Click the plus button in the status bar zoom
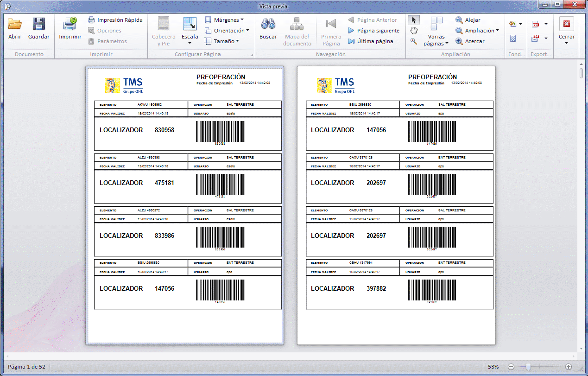 [569, 367]
